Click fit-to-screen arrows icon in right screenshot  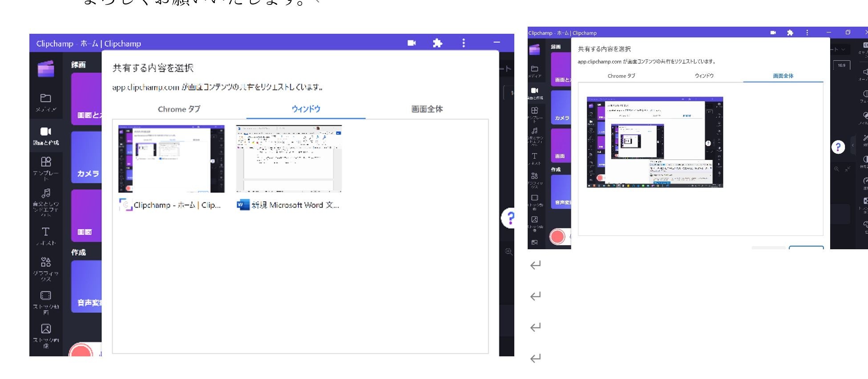[x=848, y=169]
